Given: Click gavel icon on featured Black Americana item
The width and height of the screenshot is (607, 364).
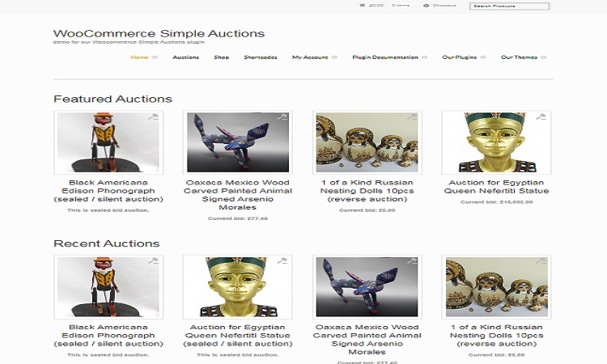Looking at the screenshot, I should [153, 116].
